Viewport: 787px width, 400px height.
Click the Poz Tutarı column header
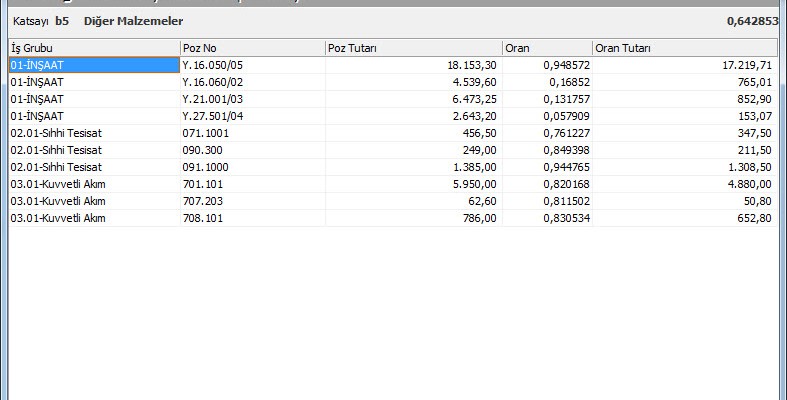click(412, 48)
